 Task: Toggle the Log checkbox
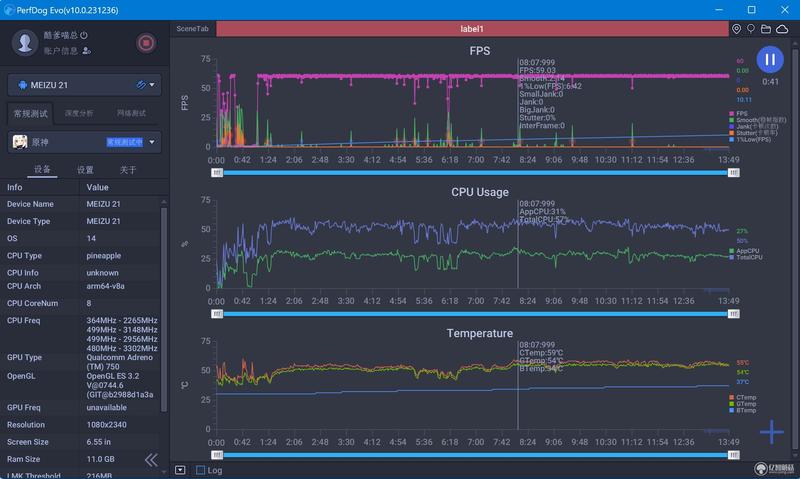[x=201, y=470]
